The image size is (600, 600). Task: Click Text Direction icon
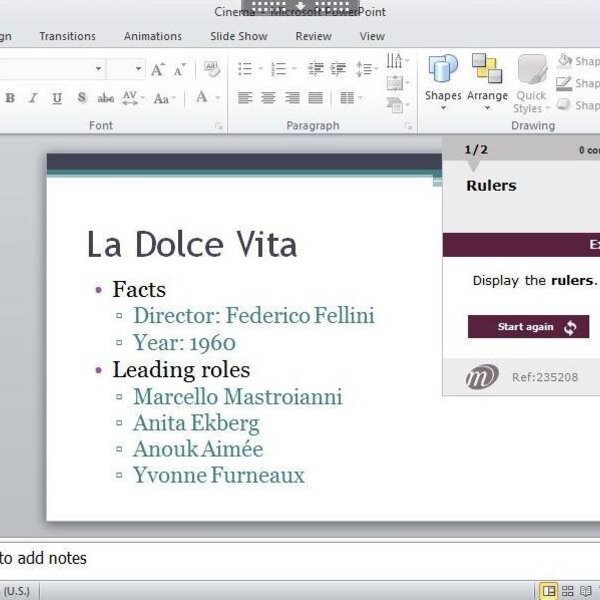[397, 61]
